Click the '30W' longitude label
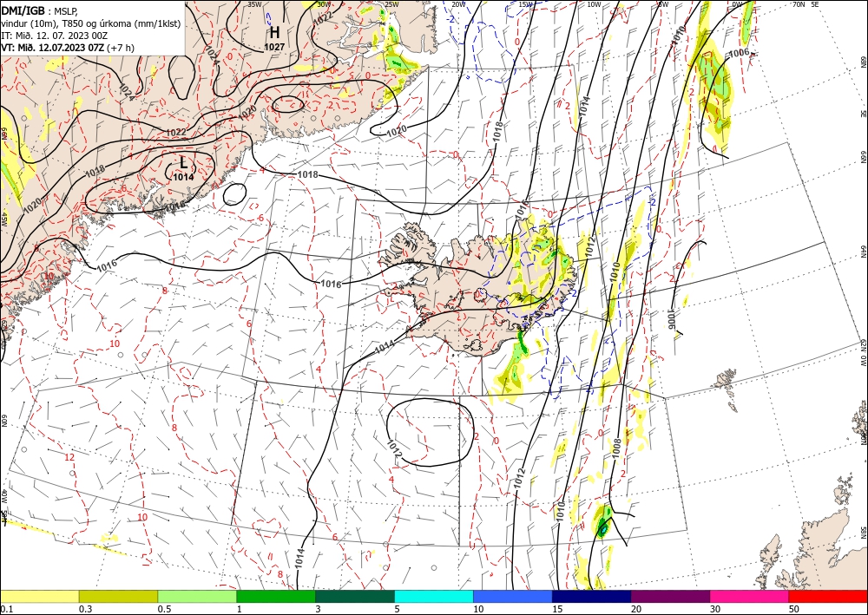The image size is (868, 615). tap(324, 4)
